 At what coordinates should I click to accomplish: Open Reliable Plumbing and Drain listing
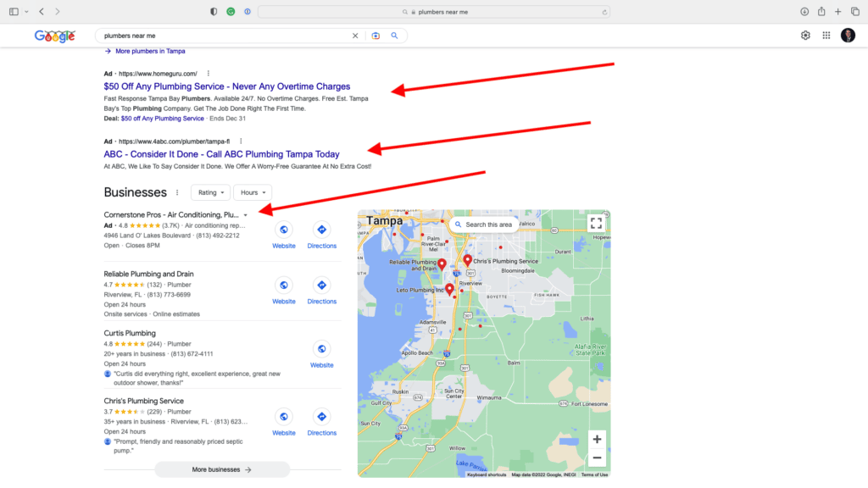click(148, 274)
